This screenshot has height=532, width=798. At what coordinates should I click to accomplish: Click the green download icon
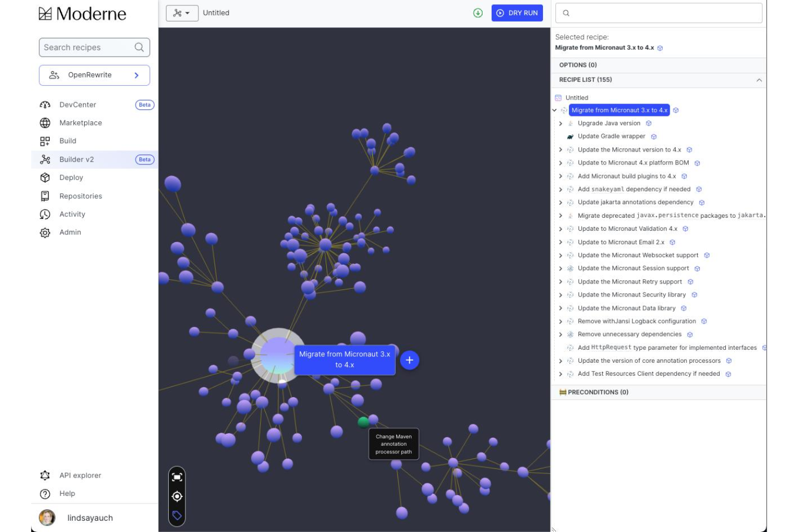coord(478,13)
